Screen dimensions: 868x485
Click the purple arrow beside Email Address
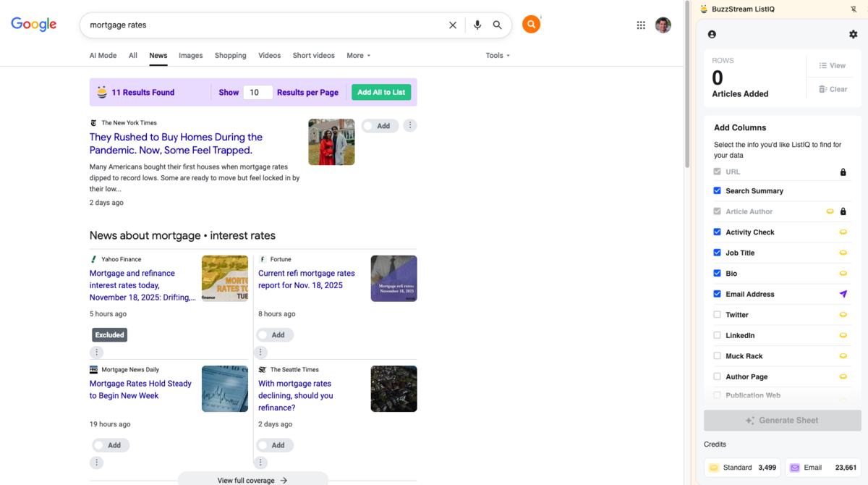coord(843,294)
